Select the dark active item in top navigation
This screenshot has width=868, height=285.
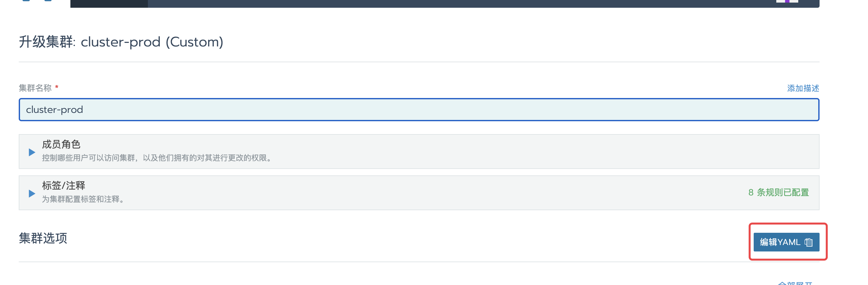(109, 3)
